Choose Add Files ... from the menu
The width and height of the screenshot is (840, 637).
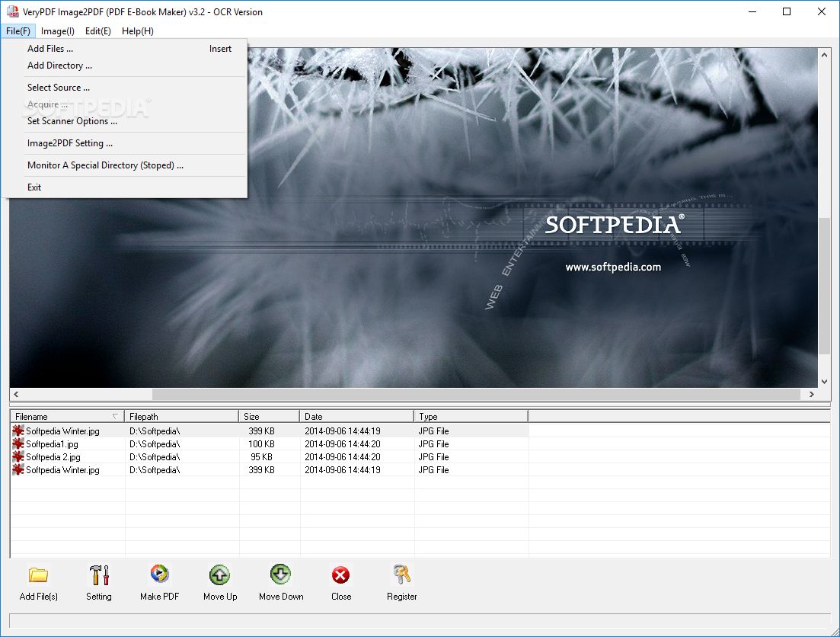124,49
